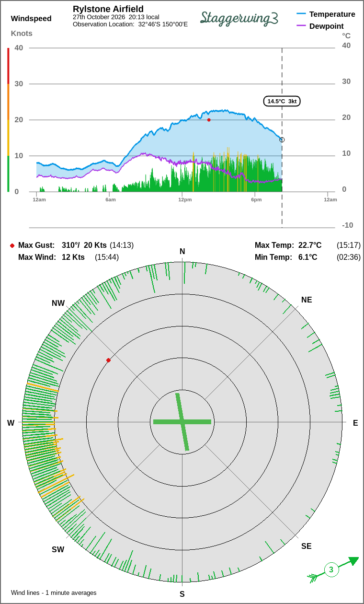Click the 'Wind lines - 1 minute averages' note
Screen dimensions: 364x604
pos(54,592)
